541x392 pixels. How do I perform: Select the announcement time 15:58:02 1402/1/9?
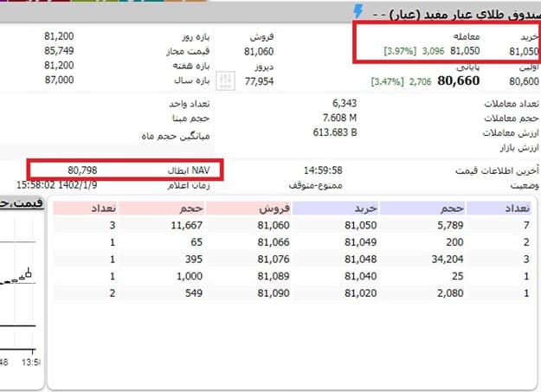point(57,185)
